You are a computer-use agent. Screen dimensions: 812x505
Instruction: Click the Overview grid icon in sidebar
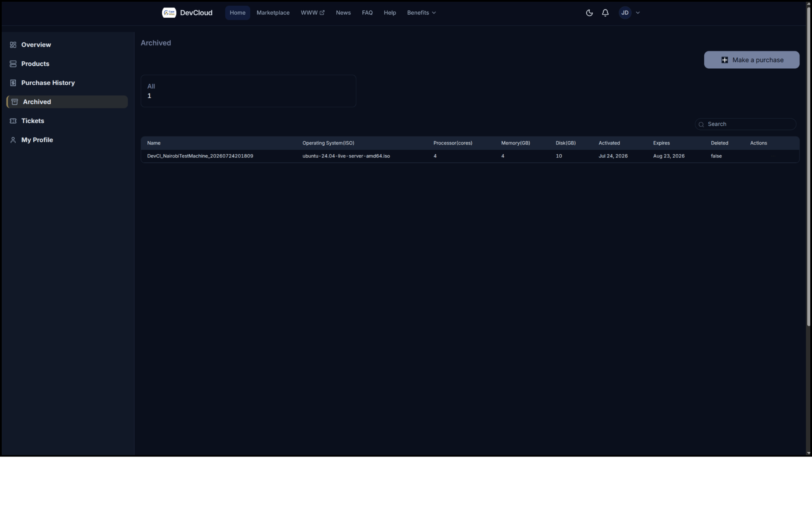[13, 45]
